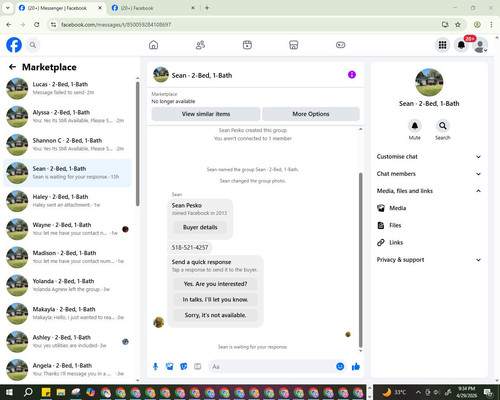Viewport: 500px width, 400px height.
Task: Click the chat messages scrollbar
Action: pyautogui.click(x=360, y=260)
